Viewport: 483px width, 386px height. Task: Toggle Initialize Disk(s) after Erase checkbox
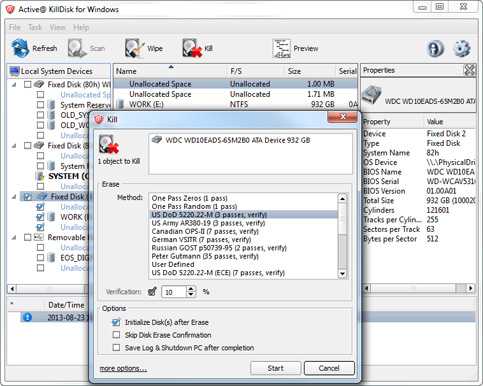pos(116,322)
